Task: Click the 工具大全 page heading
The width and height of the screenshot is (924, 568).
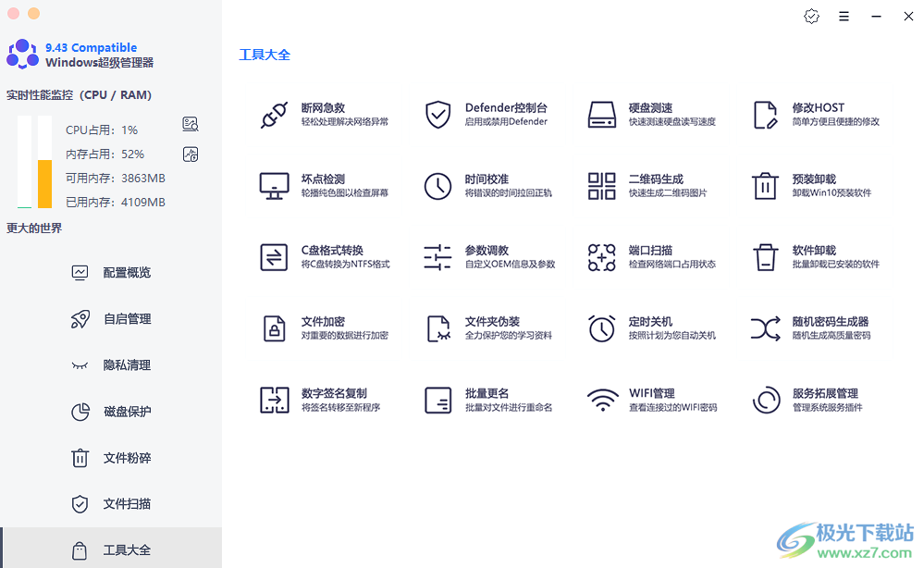Action: click(265, 55)
